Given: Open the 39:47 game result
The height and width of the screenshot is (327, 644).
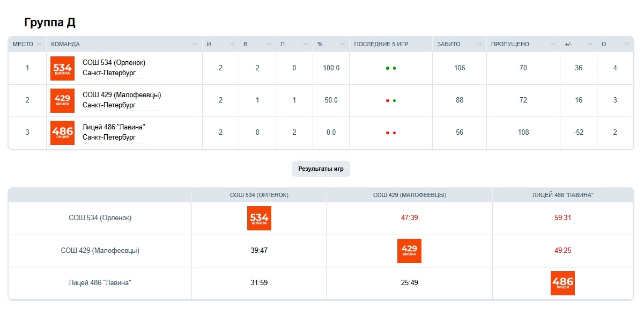Looking at the screenshot, I should (259, 250).
